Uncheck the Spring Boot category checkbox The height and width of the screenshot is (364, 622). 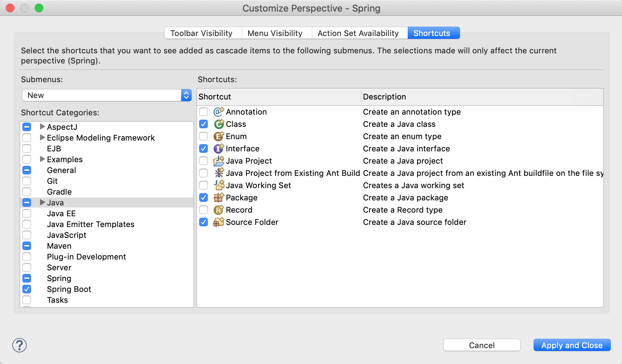(x=27, y=289)
